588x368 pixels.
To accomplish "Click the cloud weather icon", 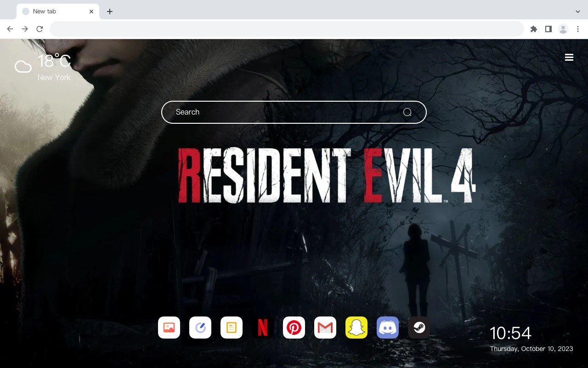I will (23, 67).
